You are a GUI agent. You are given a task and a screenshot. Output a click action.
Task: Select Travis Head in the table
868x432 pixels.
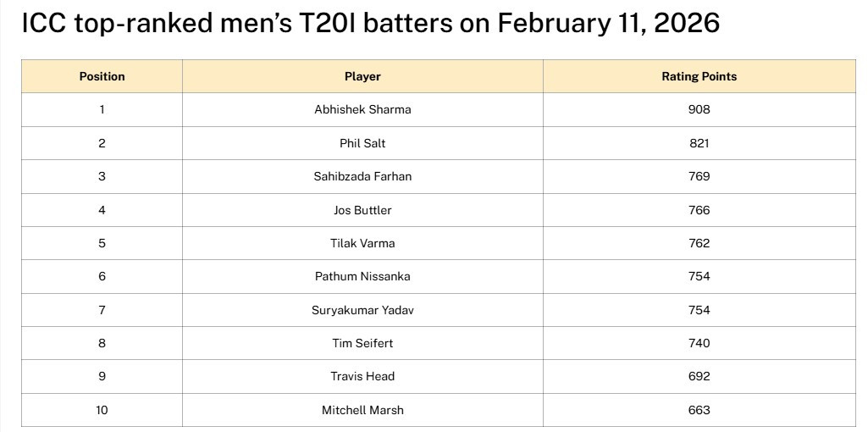[362, 376]
